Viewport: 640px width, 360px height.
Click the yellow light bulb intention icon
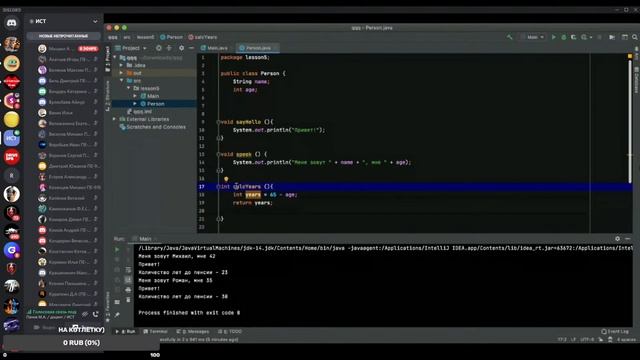[226, 179]
